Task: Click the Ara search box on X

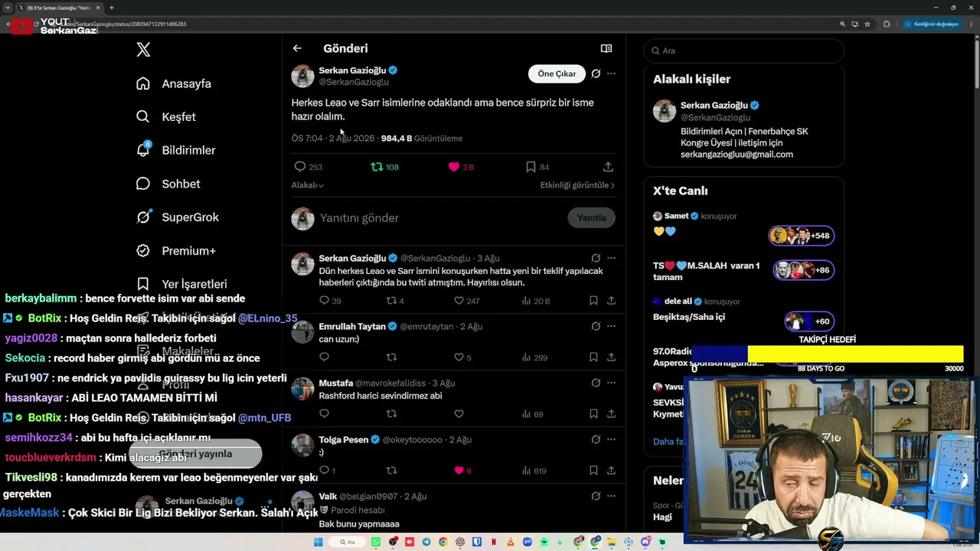Action: (x=743, y=51)
